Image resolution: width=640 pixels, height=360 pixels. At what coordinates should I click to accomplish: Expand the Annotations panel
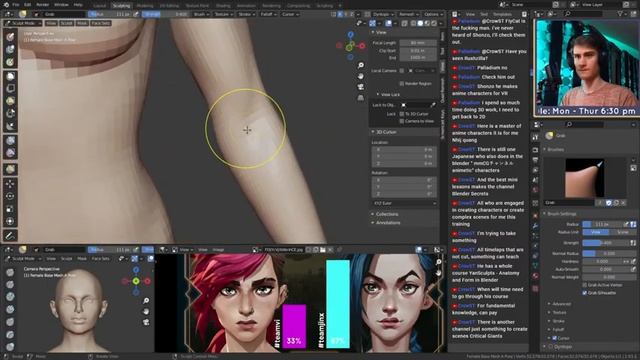coord(386,223)
